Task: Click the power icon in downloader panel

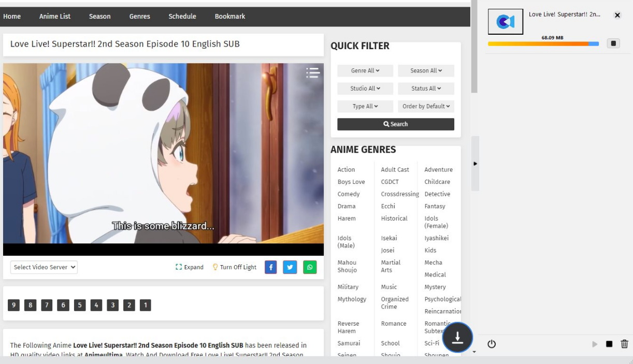Action: [492, 344]
